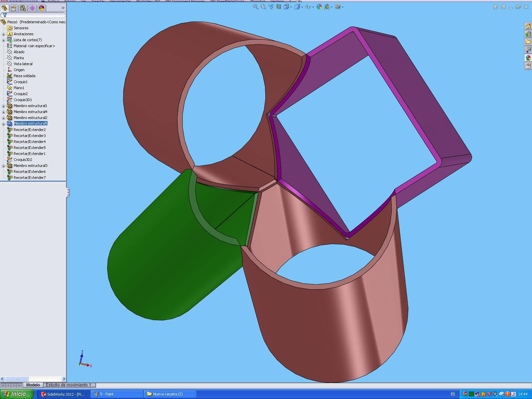Click ES language indicator in tray
532x399 pixels.
point(453,394)
